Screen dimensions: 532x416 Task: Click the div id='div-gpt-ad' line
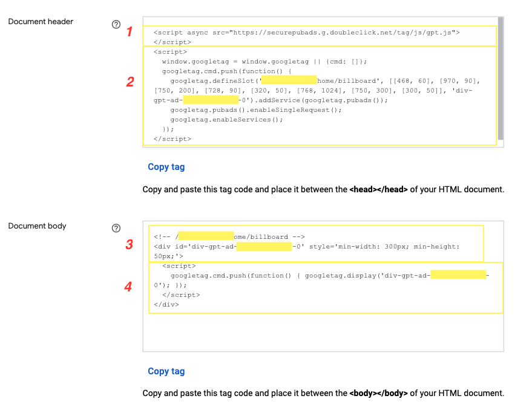point(306,247)
